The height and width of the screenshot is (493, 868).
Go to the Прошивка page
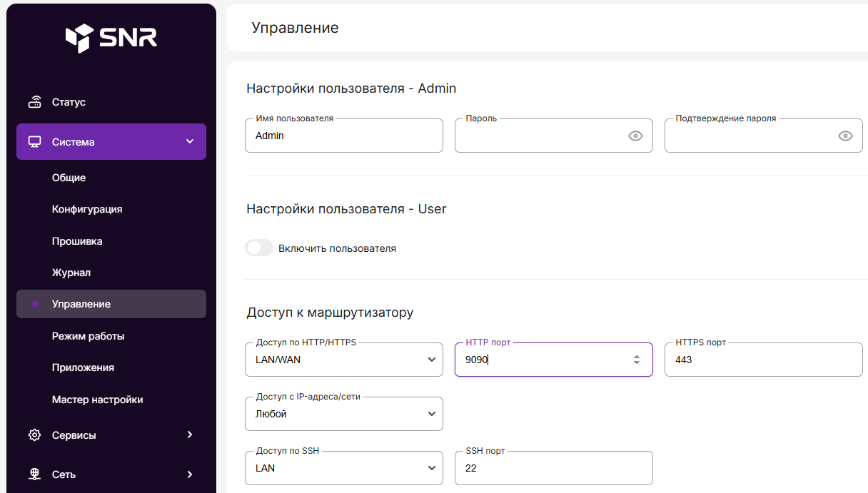click(x=77, y=241)
